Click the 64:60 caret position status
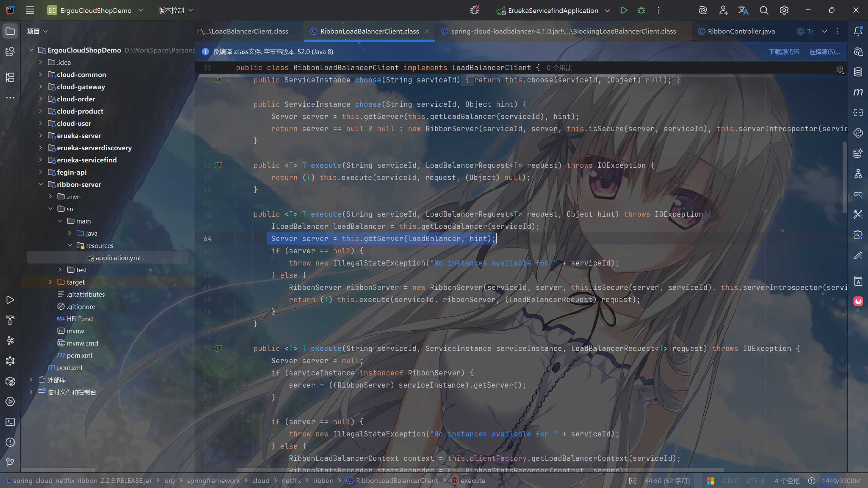Viewport: 868px width, 488px height. (x=667, y=481)
